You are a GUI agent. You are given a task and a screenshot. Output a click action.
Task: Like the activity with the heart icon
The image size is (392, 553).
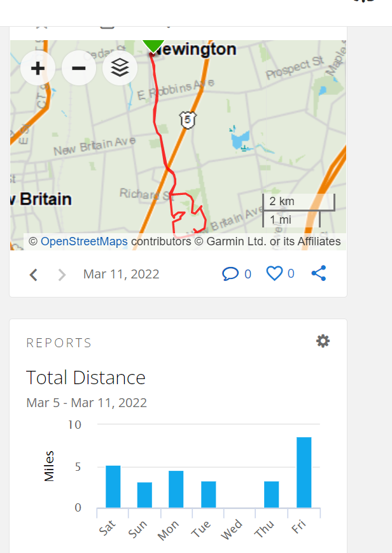tap(280, 274)
